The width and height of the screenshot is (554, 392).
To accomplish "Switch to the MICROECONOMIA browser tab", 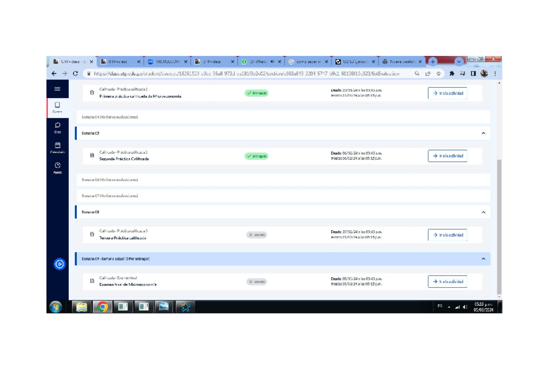I will [167, 61].
